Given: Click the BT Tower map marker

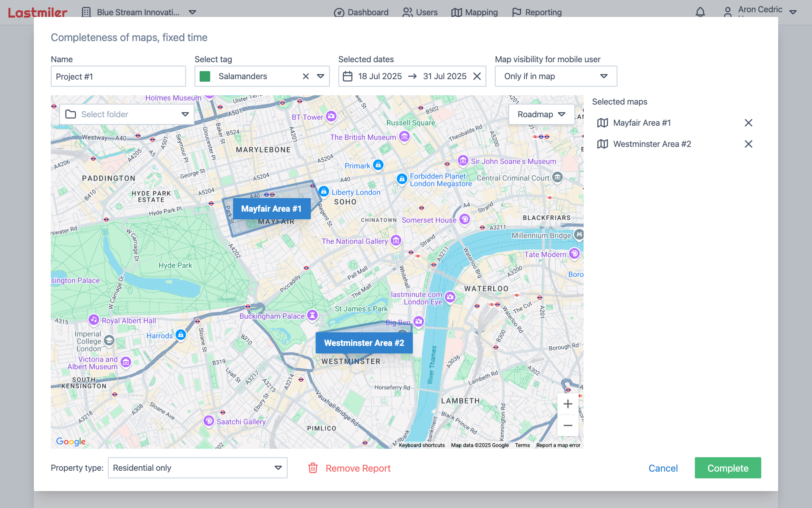Looking at the screenshot, I should pos(331,116).
